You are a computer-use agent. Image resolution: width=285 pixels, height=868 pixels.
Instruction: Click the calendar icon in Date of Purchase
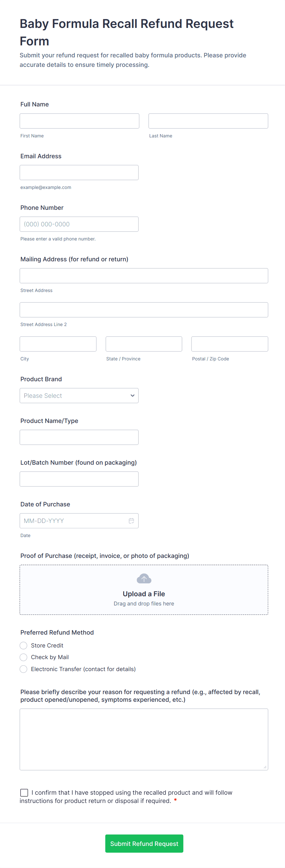(131, 520)
